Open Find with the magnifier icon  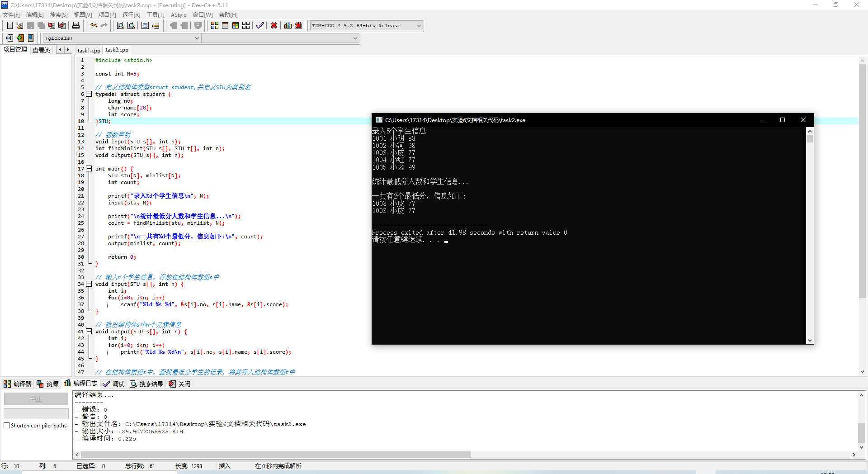[x=121, y=25]
